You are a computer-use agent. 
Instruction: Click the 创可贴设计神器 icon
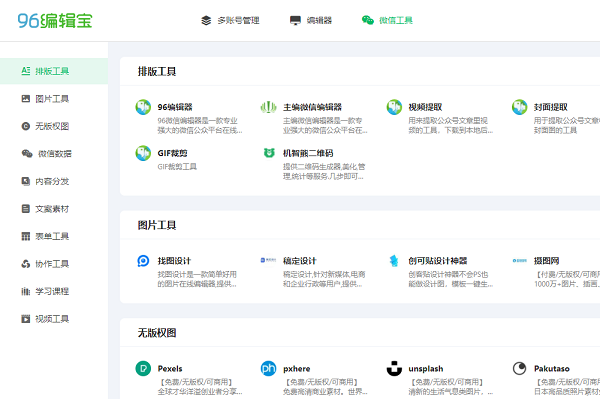(394, 261)
